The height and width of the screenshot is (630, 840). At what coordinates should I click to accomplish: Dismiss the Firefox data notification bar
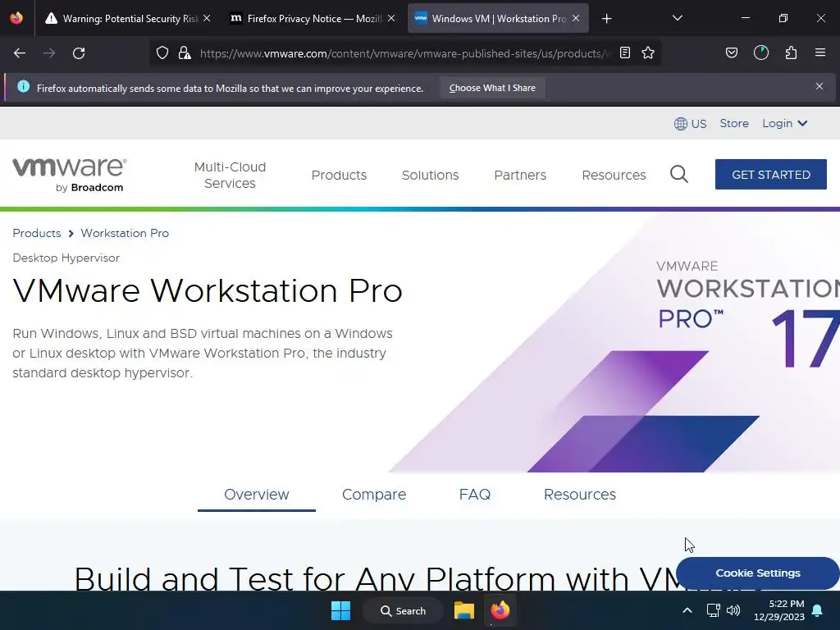(x=819, y=87)
